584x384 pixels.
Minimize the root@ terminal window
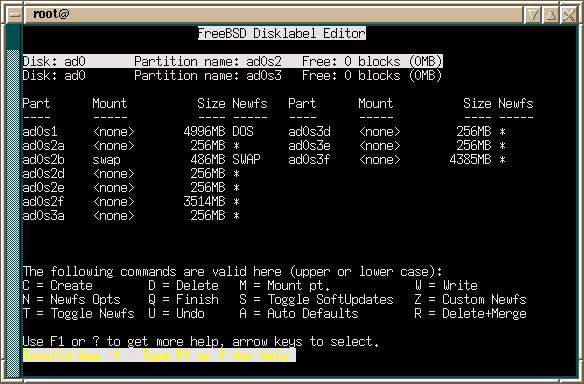533,15
